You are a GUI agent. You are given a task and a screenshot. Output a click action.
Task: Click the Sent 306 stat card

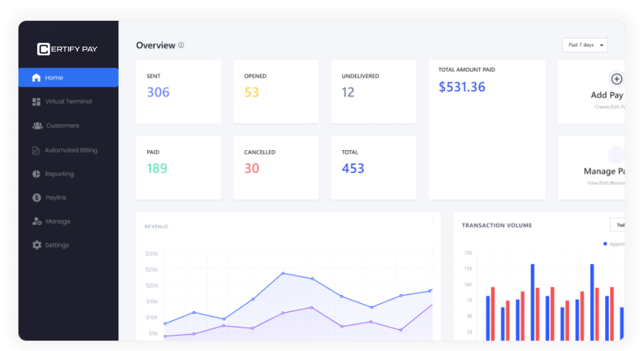[179, 92]
